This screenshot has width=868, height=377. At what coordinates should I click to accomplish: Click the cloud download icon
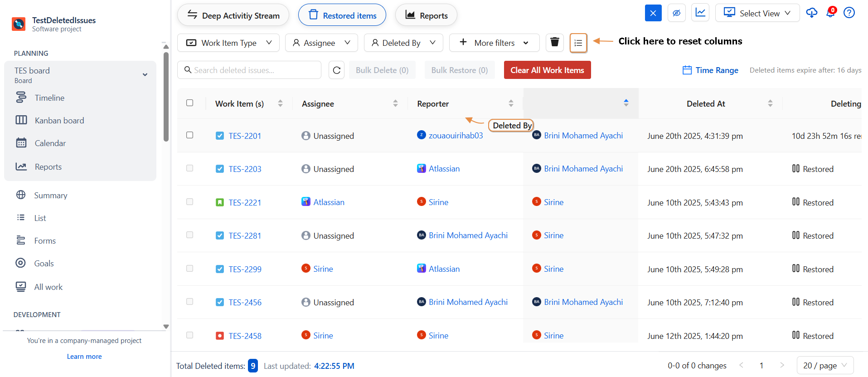[811, 13]
